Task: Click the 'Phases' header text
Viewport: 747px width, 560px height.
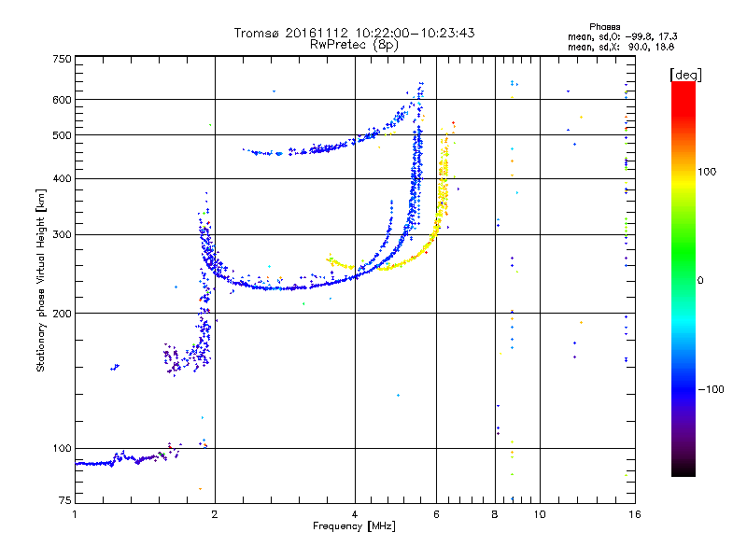Action: (604, 27)
